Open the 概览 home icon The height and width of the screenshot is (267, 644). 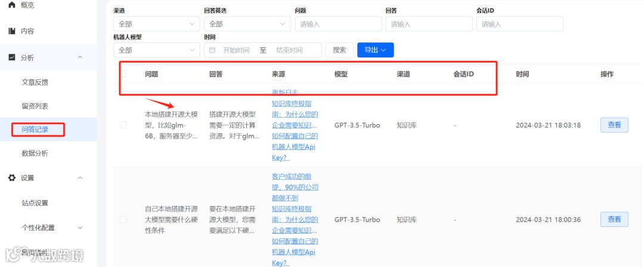(x=12, y=5)
